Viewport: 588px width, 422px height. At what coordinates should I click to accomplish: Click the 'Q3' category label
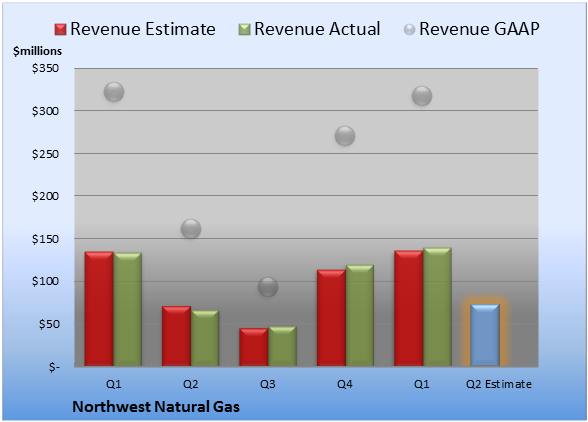point(268,384)
